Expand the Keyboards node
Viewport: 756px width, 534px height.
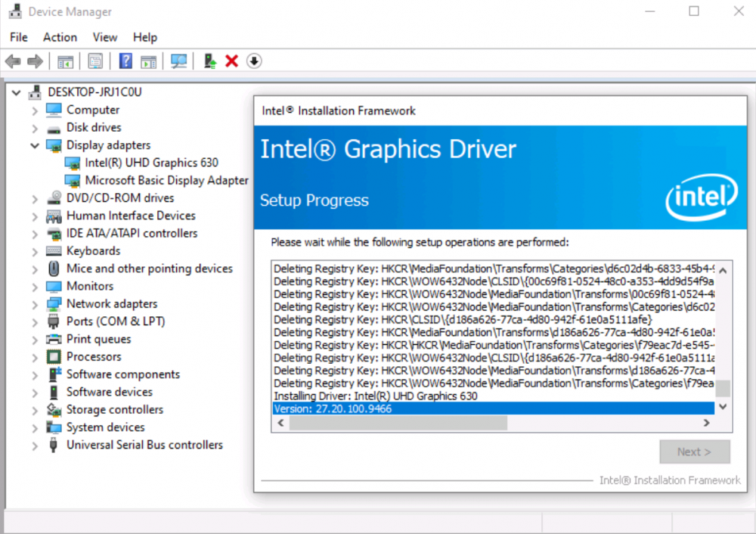(35, 251)
